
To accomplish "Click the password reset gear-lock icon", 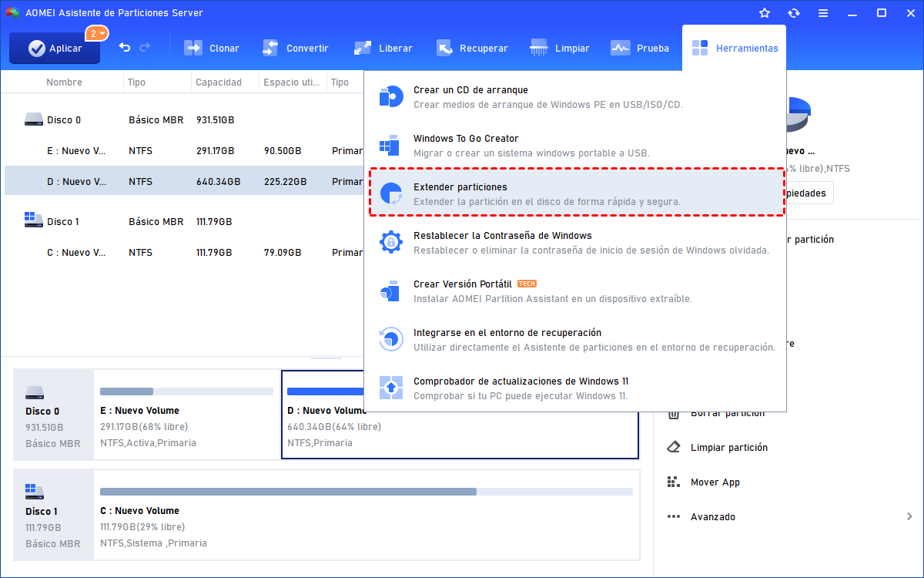I will pyautogui.click(x=391, y=243).
